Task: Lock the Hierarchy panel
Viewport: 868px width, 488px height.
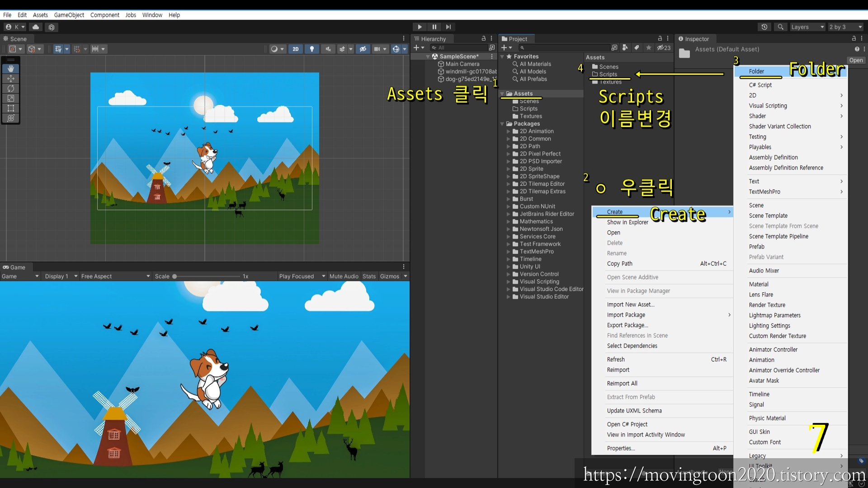Action: click(484, 39)
